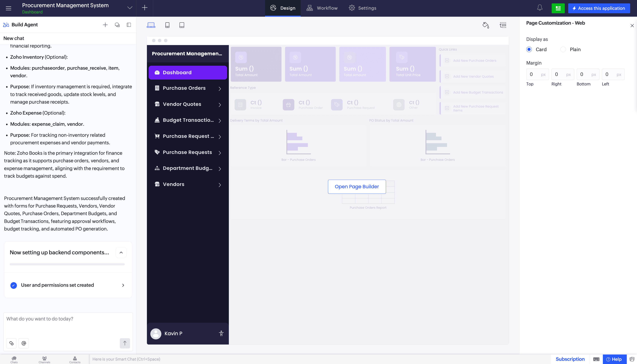Attach a link in the chat box
Screen dimensions: 637x364
coord(11,343)
